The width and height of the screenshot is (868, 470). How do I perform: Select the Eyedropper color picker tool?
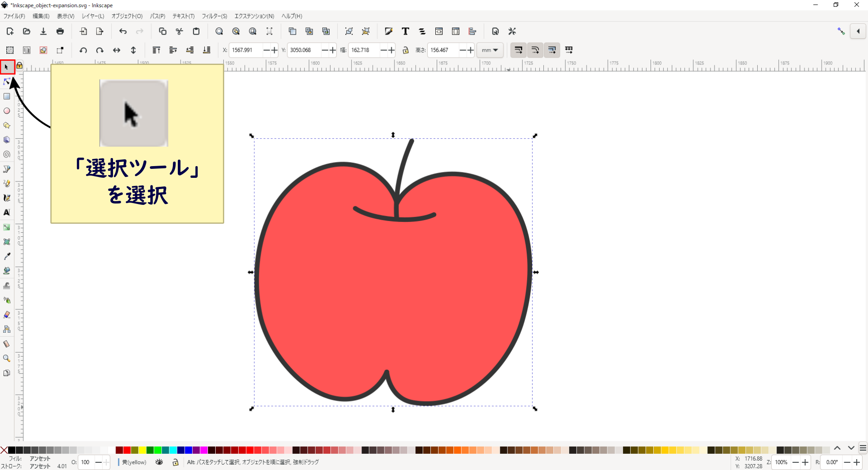pyautogui.click(x=7, y=256)
